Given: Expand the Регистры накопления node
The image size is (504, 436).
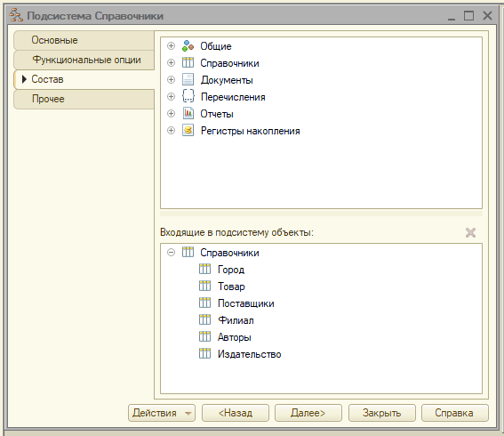Looking at the screenshot, I should pos(171,131).
